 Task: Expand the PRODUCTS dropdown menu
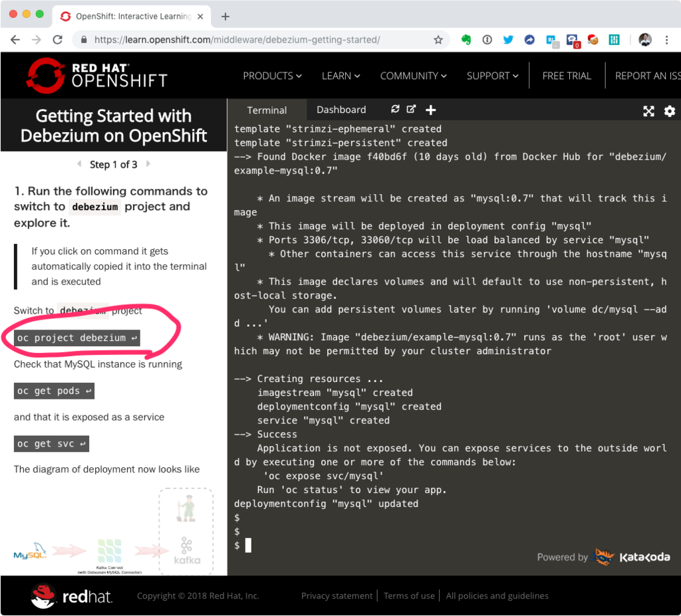(x=272, y=76)
